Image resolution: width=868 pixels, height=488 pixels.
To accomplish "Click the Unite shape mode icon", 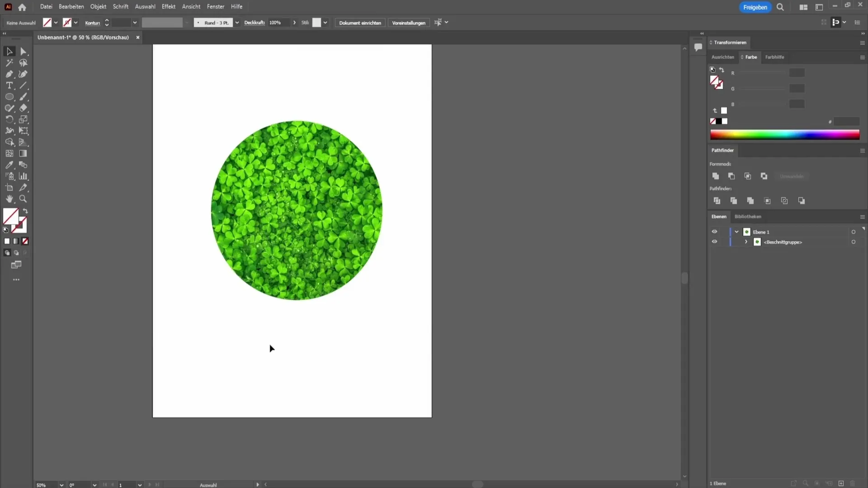I will pos(716,176).
